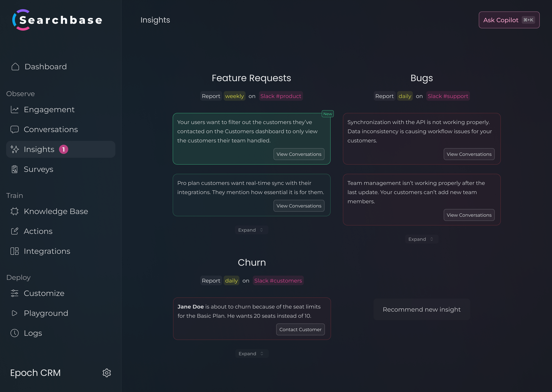Image resolution: width=552 pixels, height=392 pixels.
Task: Select Insights in the sidebar menu
Action: pyautogui.click(x=39, y=149)
